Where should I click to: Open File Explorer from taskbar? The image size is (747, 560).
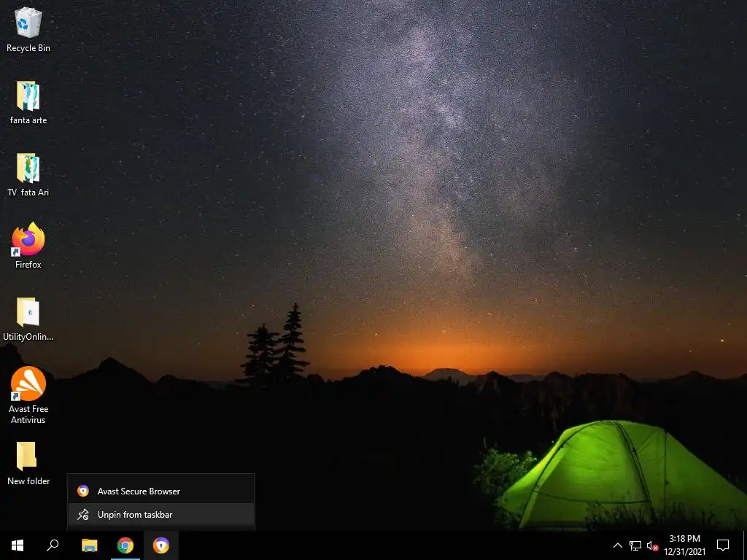[x=89, y=545]
